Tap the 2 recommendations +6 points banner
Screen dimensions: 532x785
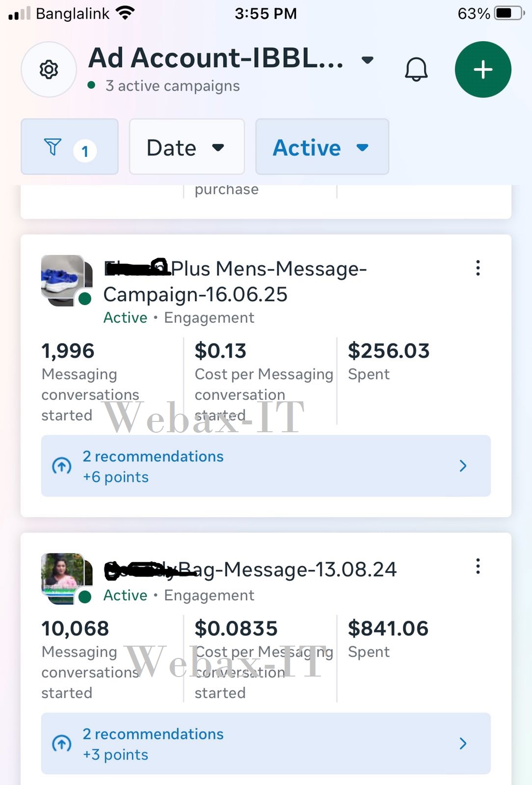pyautogui.click(x=266, y=466)
